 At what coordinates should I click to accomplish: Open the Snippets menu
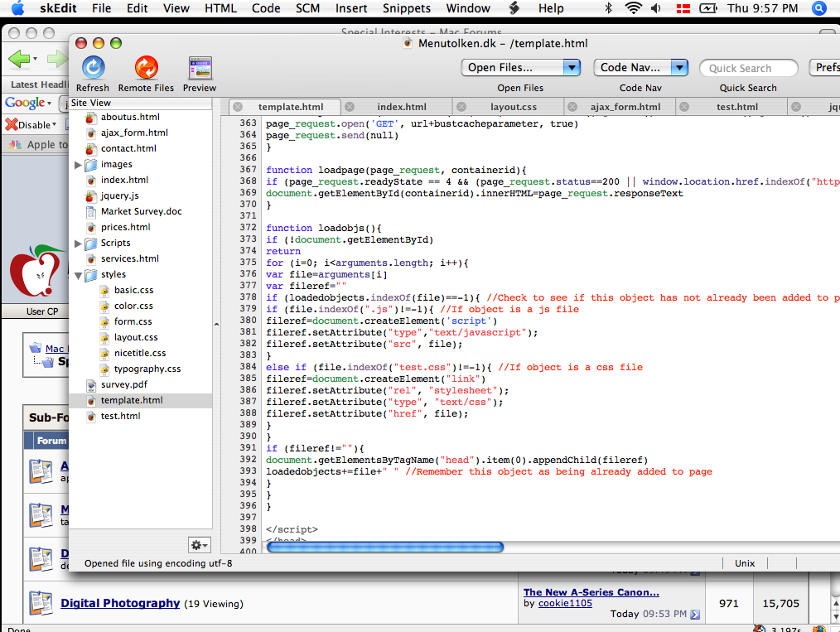pyautogui.click(x=407, y=8)
